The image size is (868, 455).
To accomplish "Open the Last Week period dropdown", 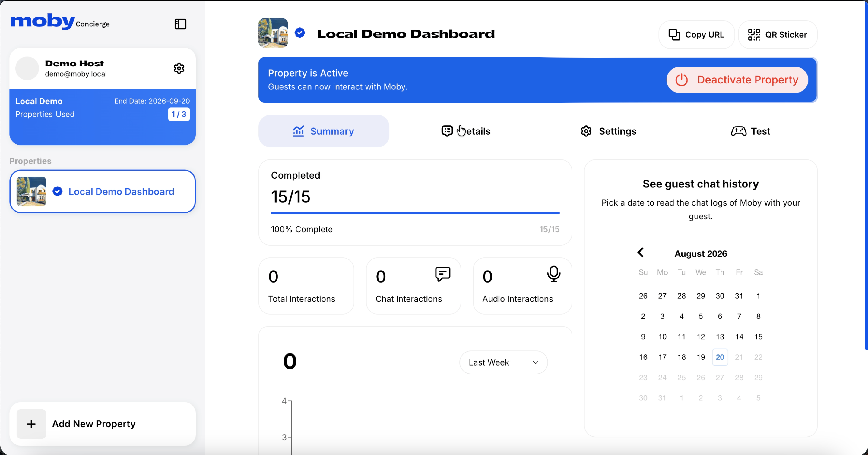I will click(503, 362).
